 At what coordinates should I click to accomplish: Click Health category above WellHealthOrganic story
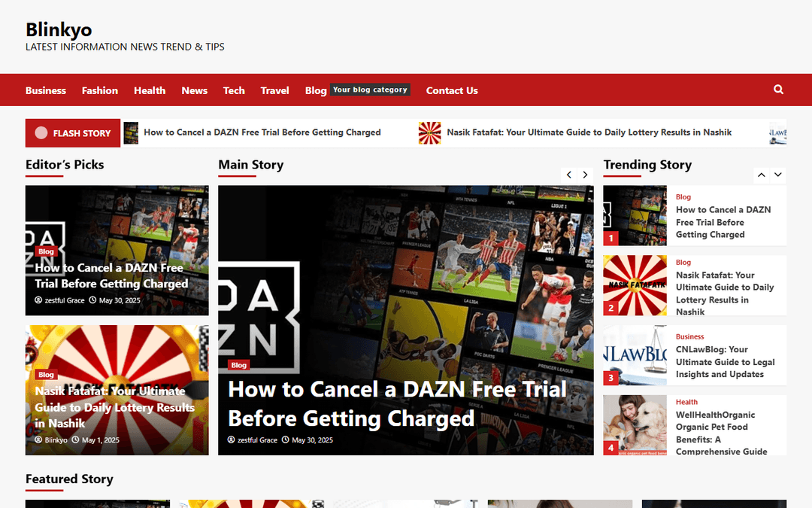686,402
